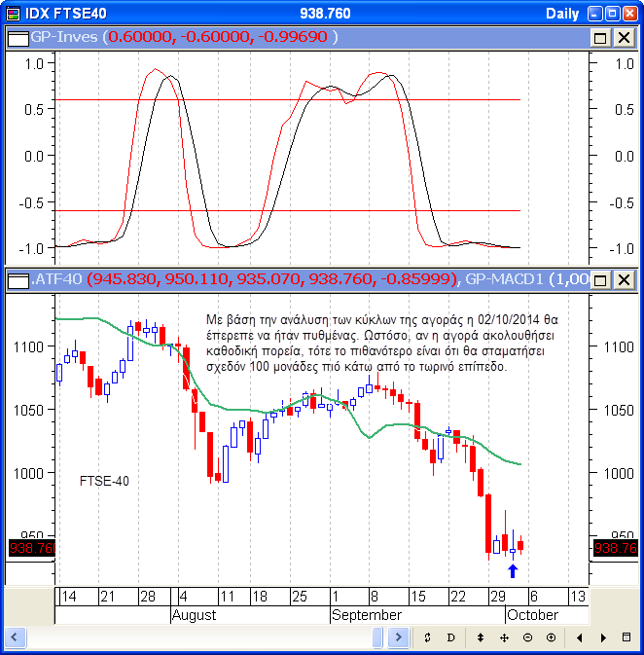The height and width of the screenshot is (655, 644).
Task: Click the small window icon at toolbar end
Action: [627, 637]
